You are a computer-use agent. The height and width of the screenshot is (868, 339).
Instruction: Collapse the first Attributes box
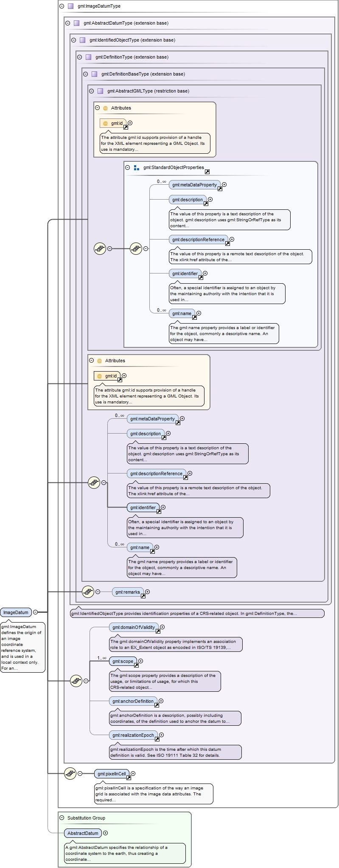98,108
